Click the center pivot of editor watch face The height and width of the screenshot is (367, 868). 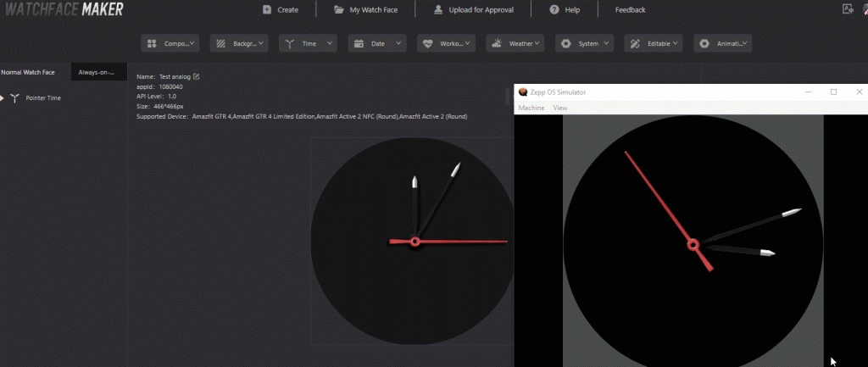[415, 242]
